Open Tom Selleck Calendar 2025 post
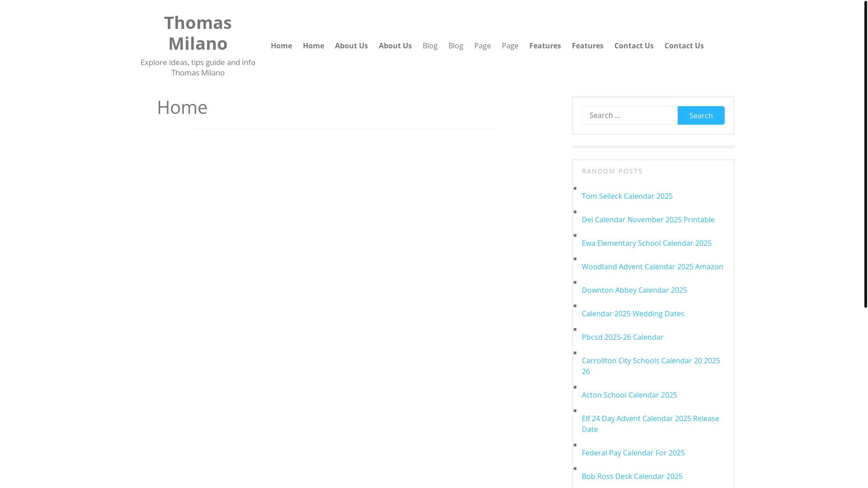 pos(627,196)
